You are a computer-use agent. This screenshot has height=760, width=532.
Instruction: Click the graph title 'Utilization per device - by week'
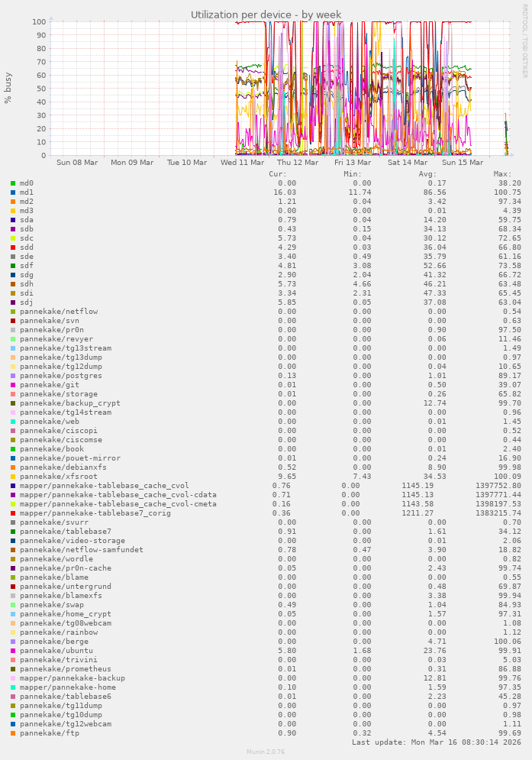266,15
